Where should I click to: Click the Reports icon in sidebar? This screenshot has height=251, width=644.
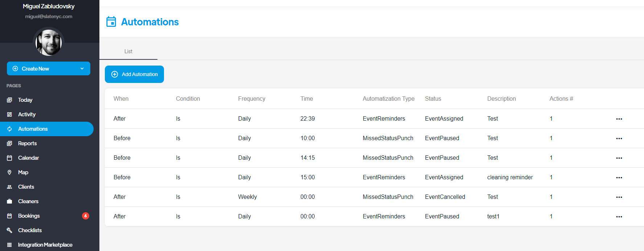pos(9,143)
